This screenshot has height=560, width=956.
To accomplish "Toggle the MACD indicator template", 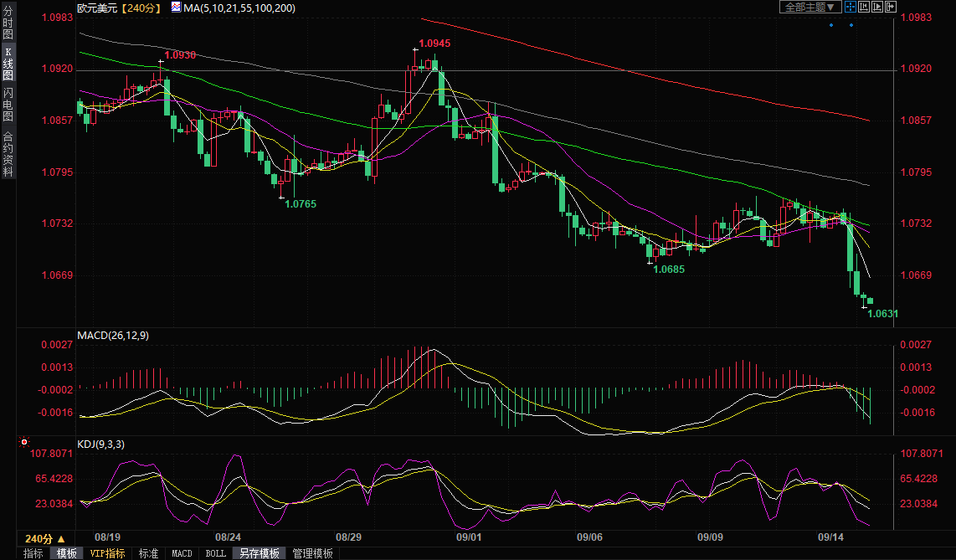I will [182, 553].
